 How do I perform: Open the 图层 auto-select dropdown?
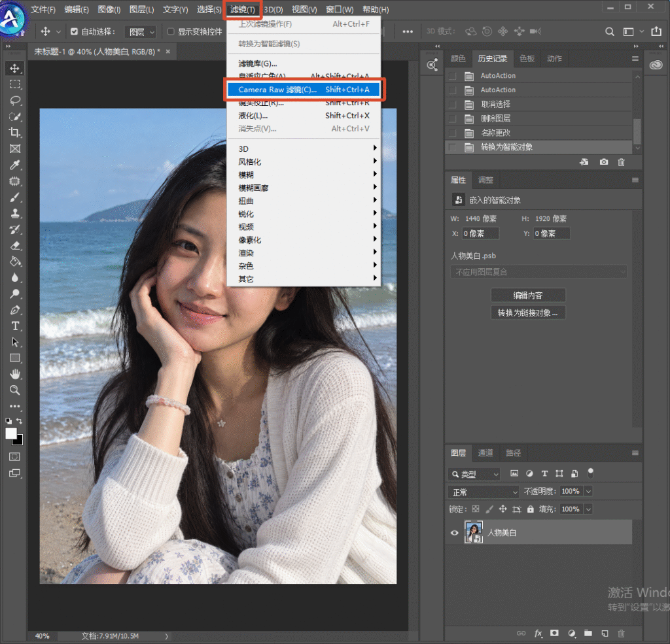tap(141, 32)
